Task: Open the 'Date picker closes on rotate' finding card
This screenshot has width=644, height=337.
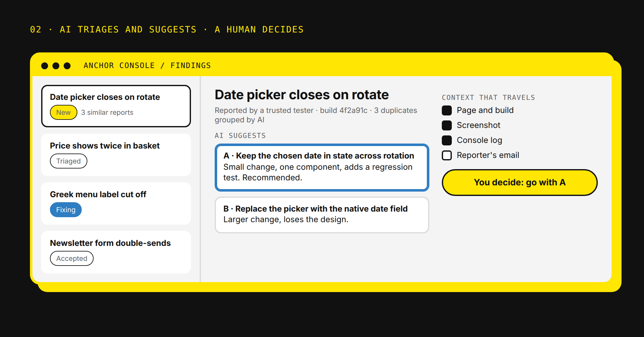Action: coord(116,106)
